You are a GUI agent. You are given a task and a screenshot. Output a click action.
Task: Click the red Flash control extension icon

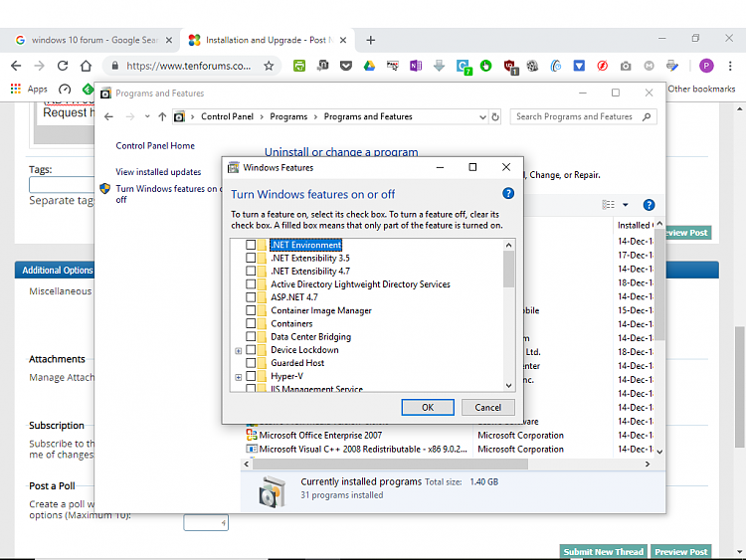coord(603,66)
